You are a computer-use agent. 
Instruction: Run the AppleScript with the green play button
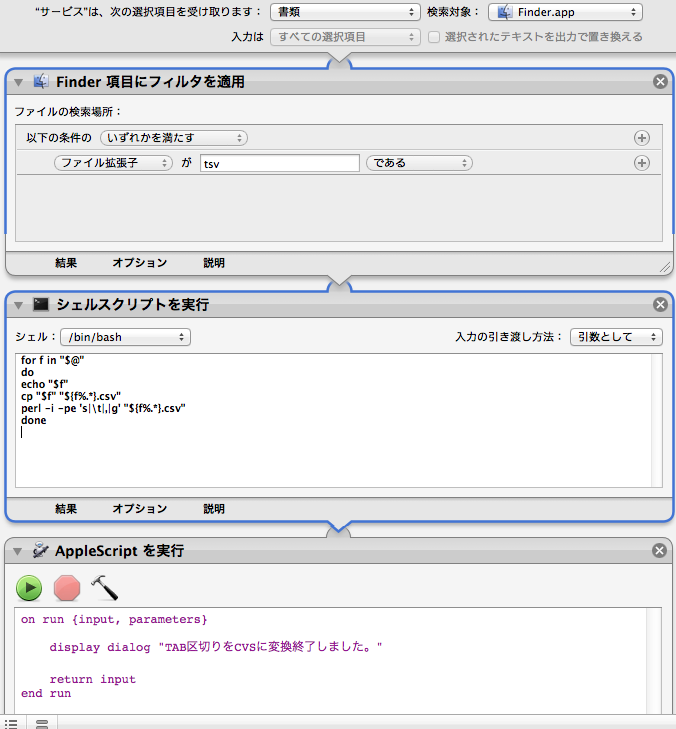coord(29,588)
